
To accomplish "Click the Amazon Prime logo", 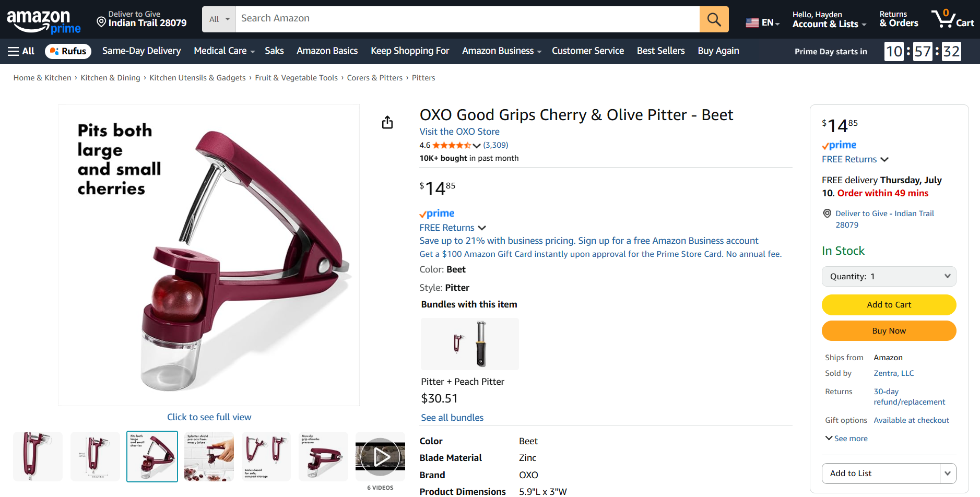I will point(44,21).
